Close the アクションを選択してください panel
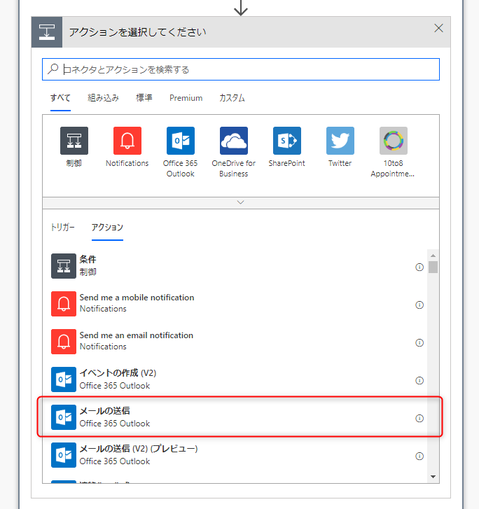The width and height of the screenshot is (479, 509). (439, 28)
